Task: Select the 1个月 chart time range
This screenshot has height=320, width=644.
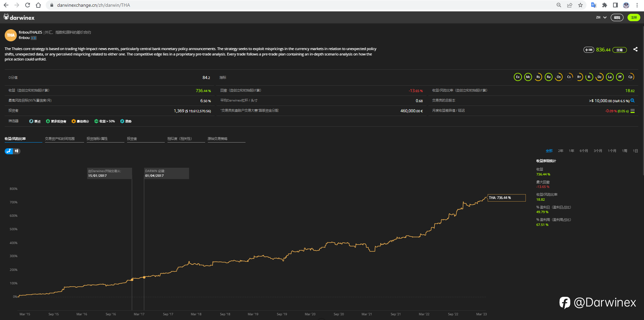Action: [612, 151]
